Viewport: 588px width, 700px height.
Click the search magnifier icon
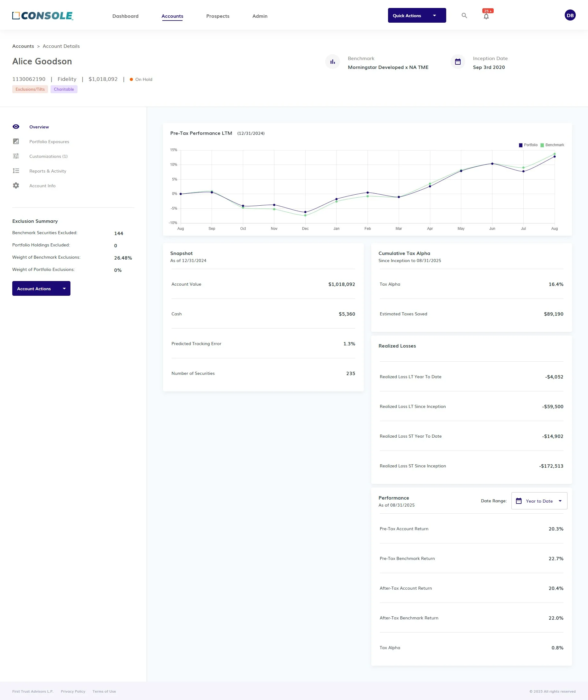coord(464,16)
